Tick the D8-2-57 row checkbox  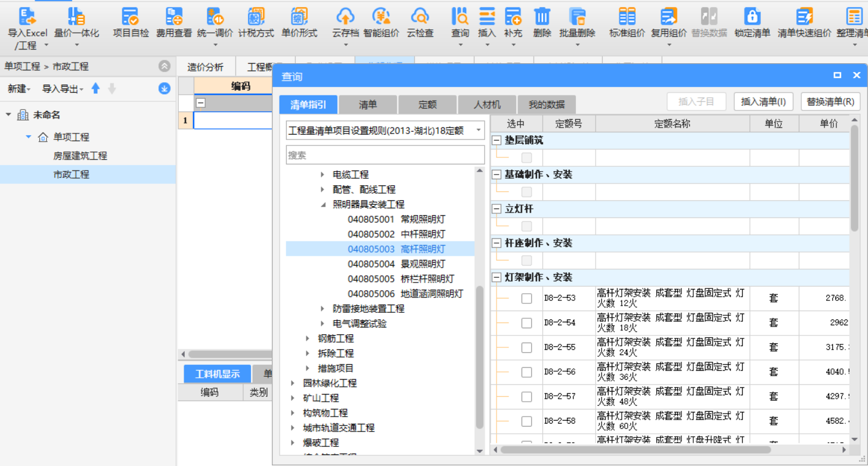(x=526, y=397)
